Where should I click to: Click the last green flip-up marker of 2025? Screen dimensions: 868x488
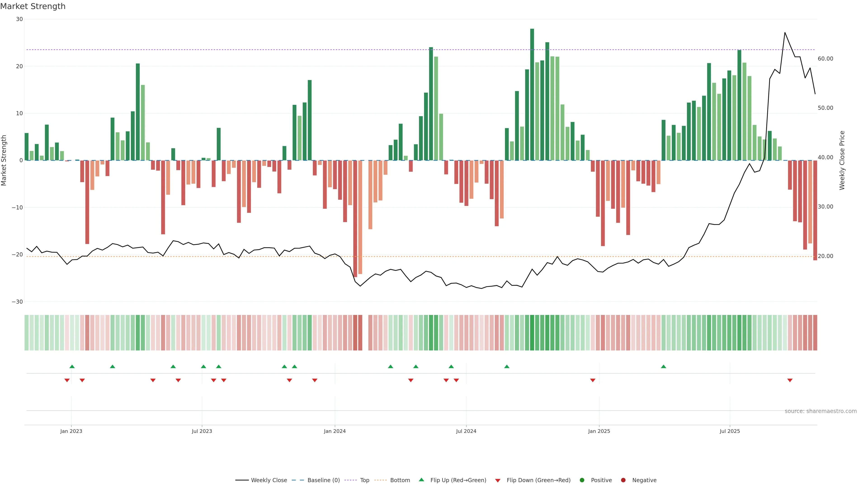coord(663,366)
